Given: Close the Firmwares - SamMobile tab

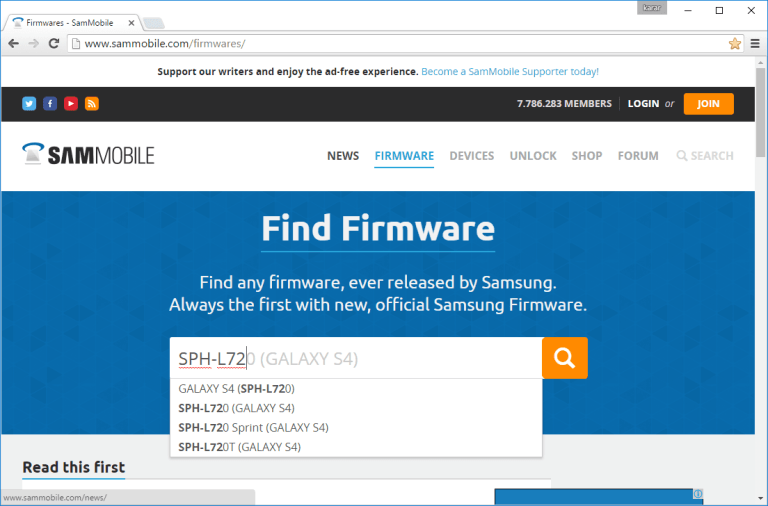Looking at the screenshot, I should pyautogui.click(x=131, y=23).
